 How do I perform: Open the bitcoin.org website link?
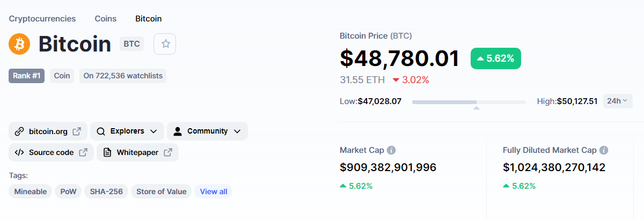pos(48,131)
